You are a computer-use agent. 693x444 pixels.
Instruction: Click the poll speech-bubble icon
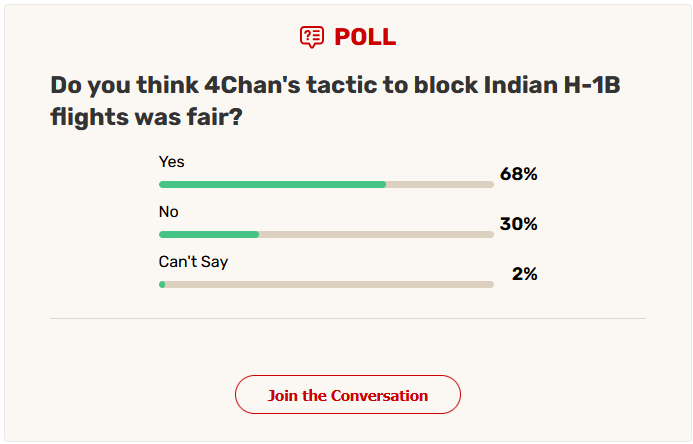coord(312,37)
